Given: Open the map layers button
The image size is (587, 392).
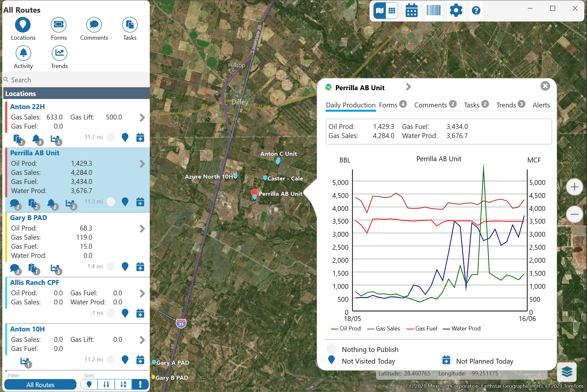Looking at the screenshot, I should 567,371.
